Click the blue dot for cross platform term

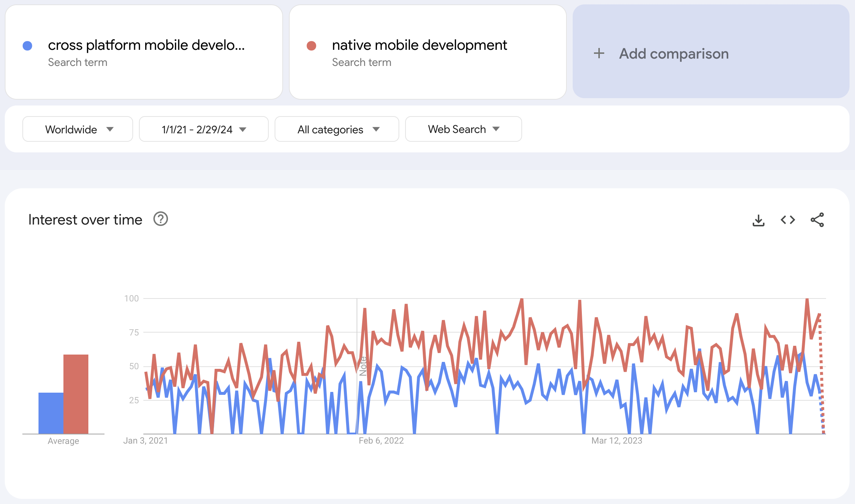click(27, 45)
